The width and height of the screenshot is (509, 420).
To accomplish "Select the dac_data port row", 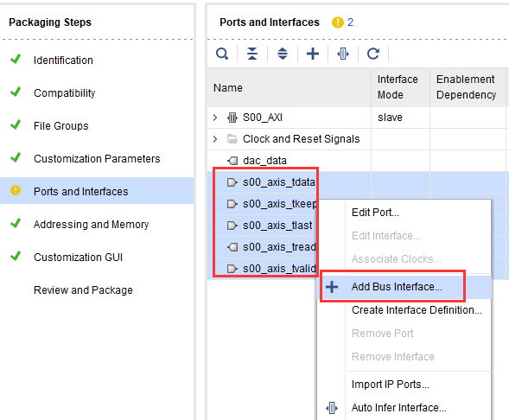I will pyautogui.click(x=358, y=161).
